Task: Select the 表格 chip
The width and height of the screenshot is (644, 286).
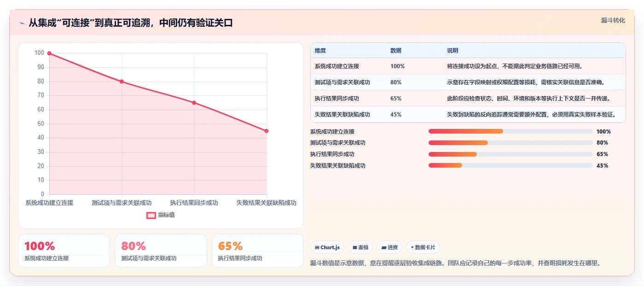Action: (360, 247)
